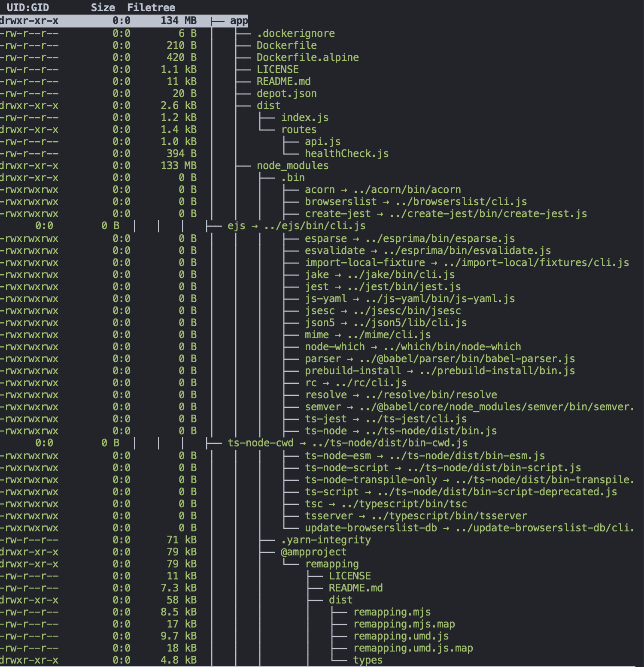Click the Size column header
Viewport: 644px width, 667px height.
point(103,8)
